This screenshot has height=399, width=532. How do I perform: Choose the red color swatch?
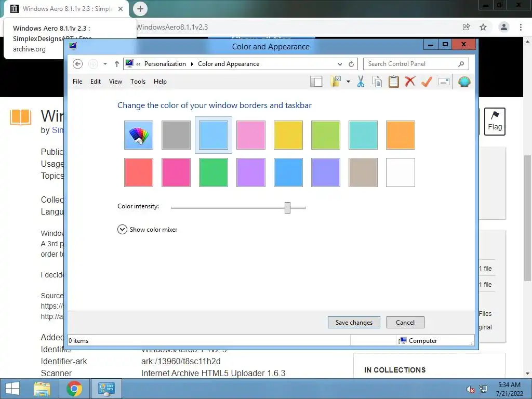138,172
